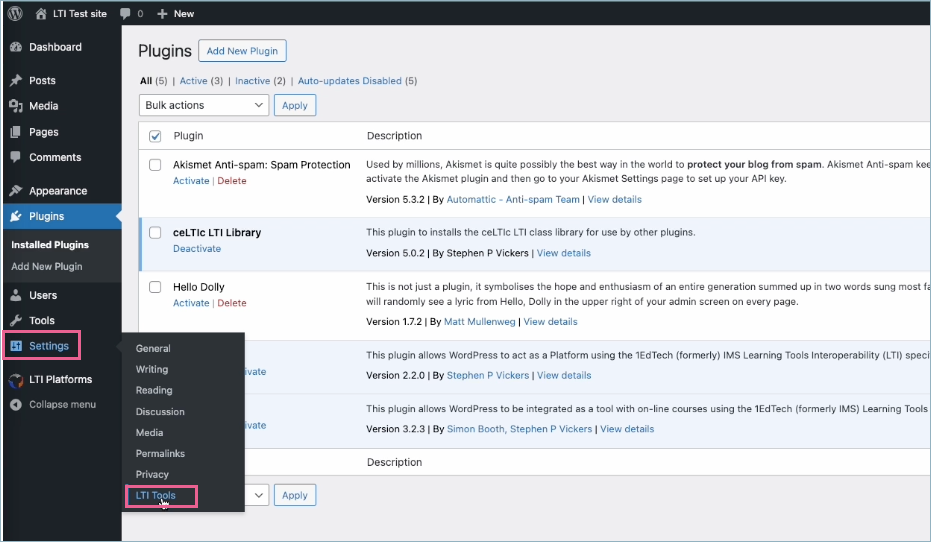
Task: Check the Akismet Anti-spam plugin checkbox
Action: click(x=155, y=165)
